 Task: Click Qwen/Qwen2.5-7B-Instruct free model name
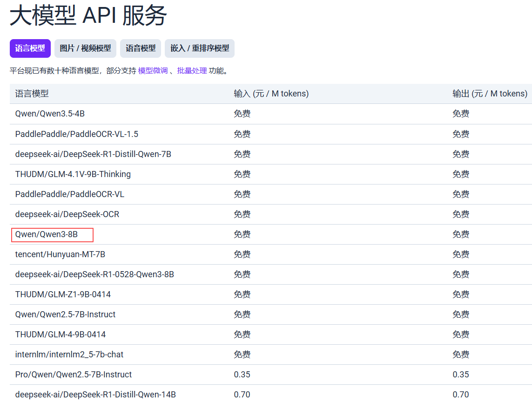click(65, 314)
